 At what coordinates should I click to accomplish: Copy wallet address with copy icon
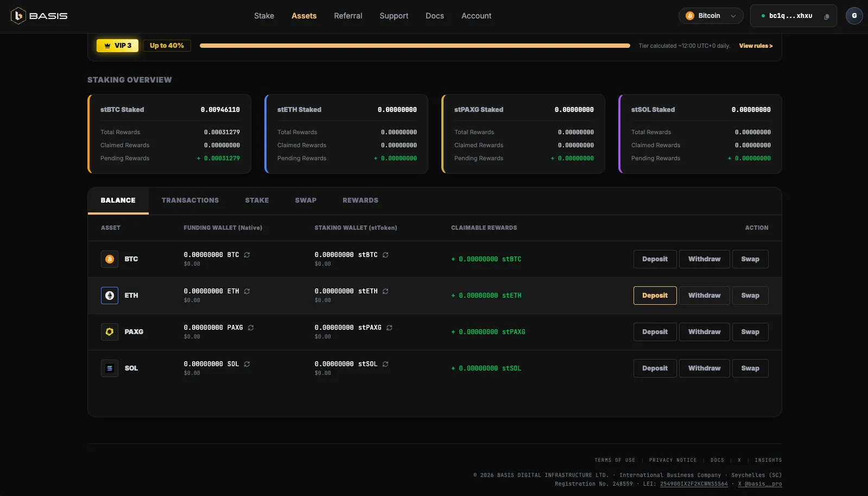coord(826,16)
